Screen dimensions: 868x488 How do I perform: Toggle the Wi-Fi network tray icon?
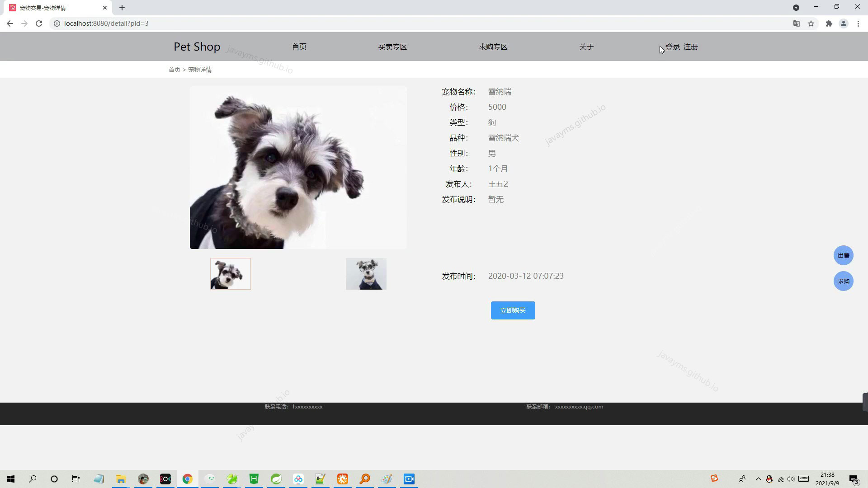coord(781,479)
